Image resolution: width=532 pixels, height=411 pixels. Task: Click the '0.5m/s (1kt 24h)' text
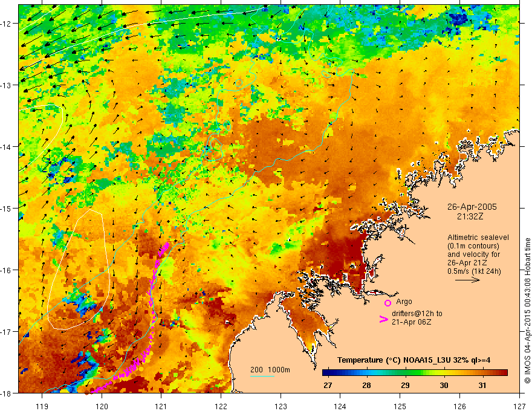coord(474,271)
